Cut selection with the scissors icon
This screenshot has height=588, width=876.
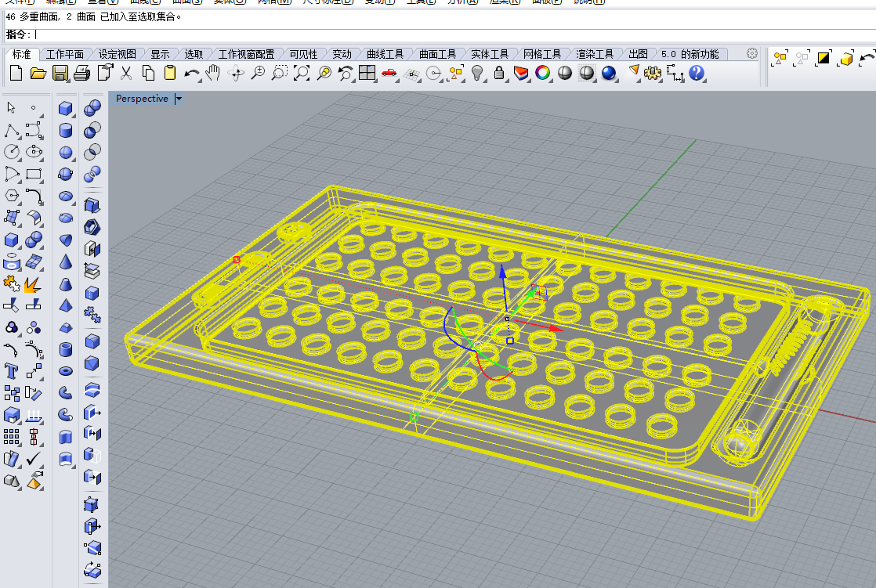click(126, 73)
